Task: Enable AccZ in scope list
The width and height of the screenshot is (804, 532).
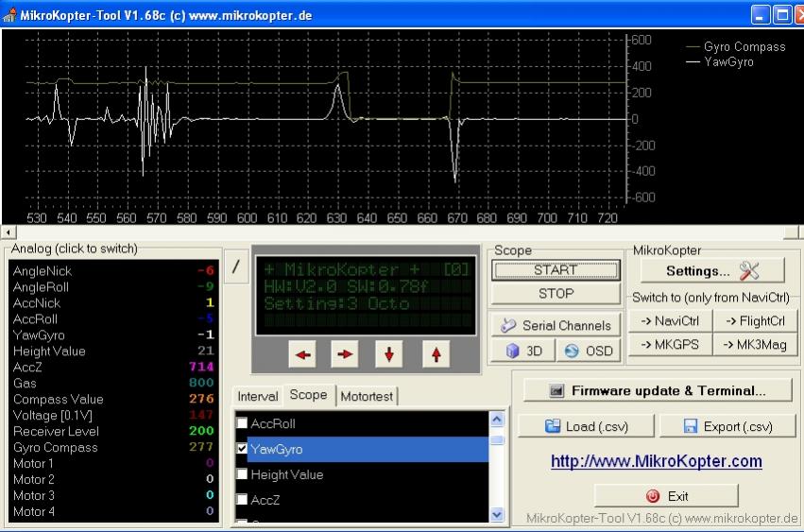Action: (x=242, y=499)
